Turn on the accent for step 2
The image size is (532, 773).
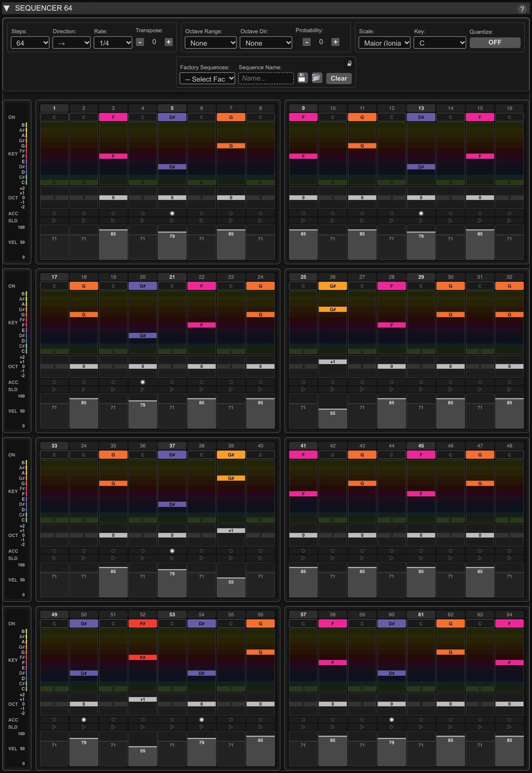click(84, 213)
